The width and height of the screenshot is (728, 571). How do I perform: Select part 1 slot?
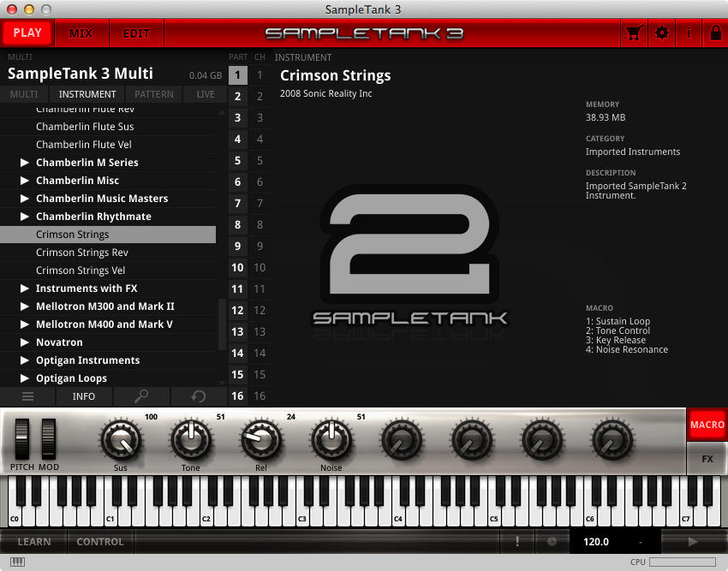point(238,74)
